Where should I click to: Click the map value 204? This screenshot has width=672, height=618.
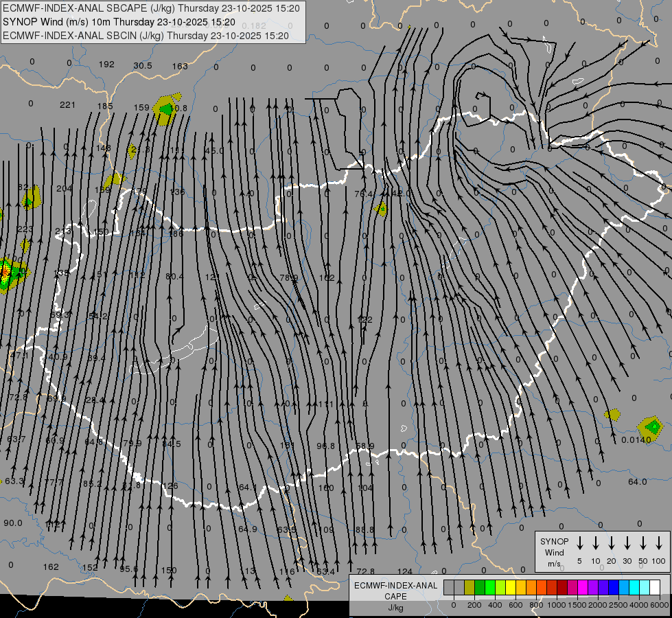(65, 188)
